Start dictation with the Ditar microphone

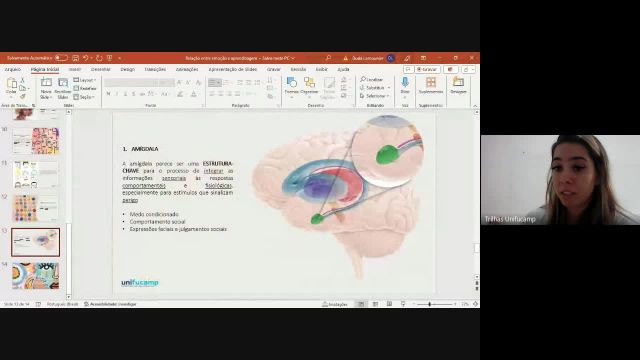click(405, 83)
